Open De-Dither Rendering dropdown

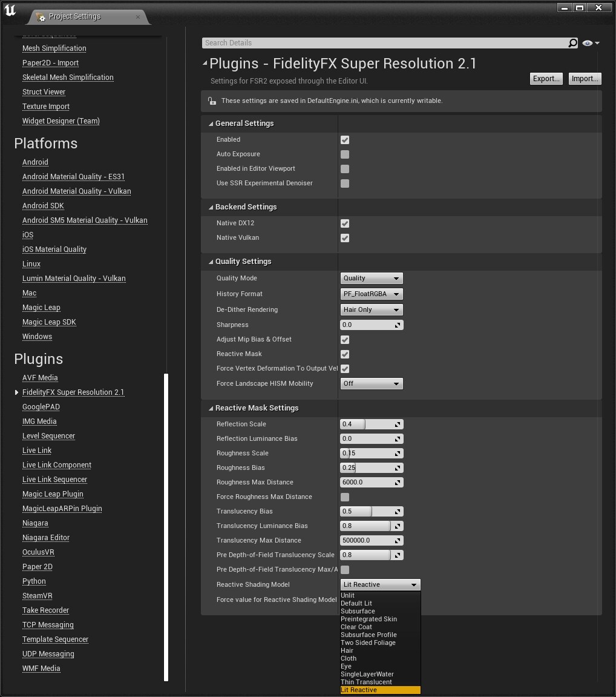372,310
